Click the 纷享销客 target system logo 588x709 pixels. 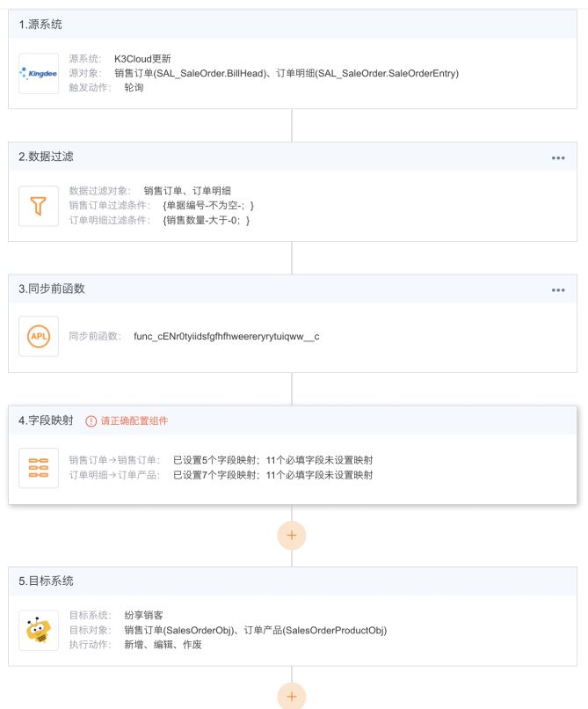[x=39, y=631]
